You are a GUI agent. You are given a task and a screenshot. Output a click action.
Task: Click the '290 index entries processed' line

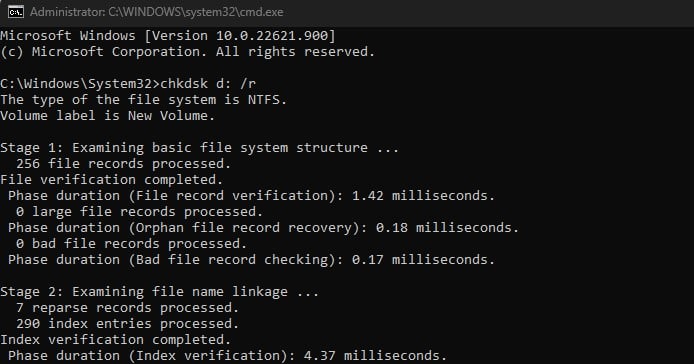[x=127, y=323]
